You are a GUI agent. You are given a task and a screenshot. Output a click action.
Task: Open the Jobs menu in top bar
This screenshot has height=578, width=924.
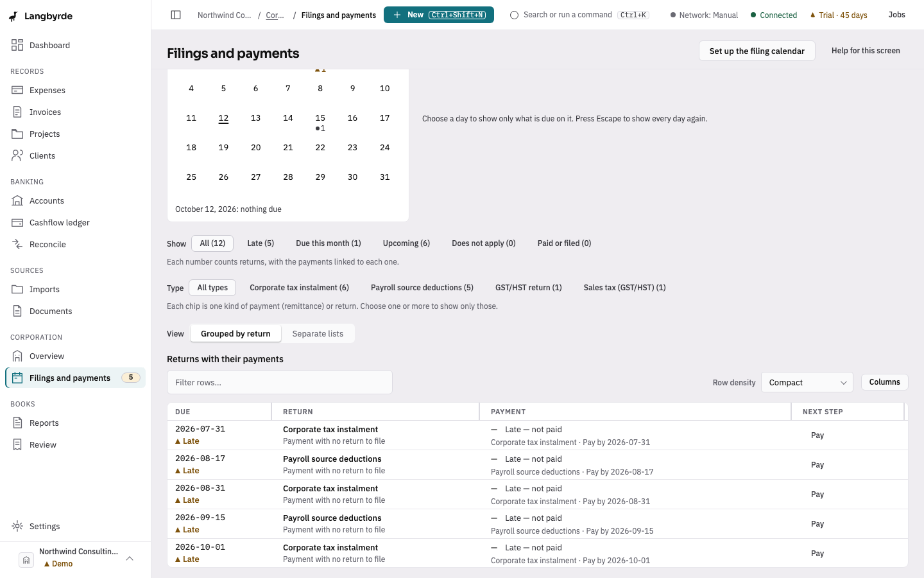(897, 15)
